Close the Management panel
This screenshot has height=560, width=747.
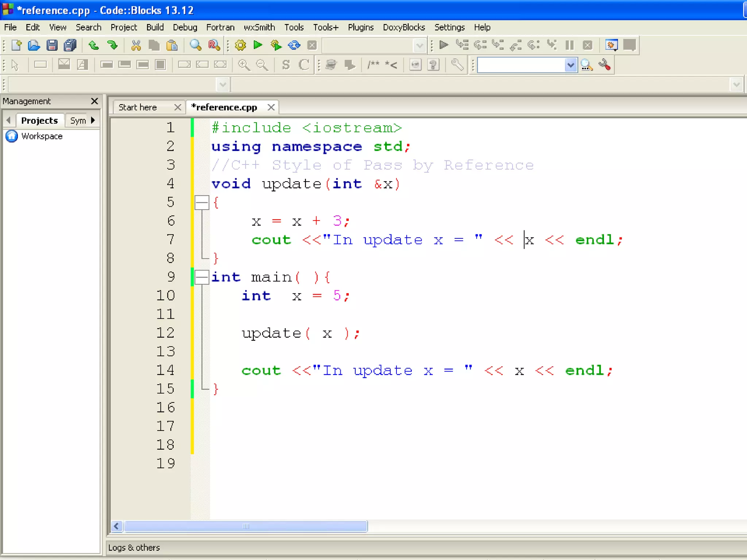(x=94, y=101)
